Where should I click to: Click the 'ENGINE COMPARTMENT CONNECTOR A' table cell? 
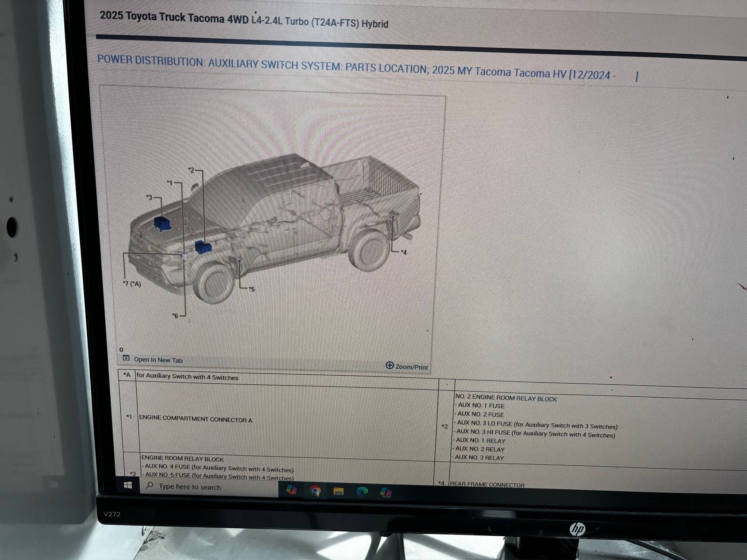pos(195,419)
